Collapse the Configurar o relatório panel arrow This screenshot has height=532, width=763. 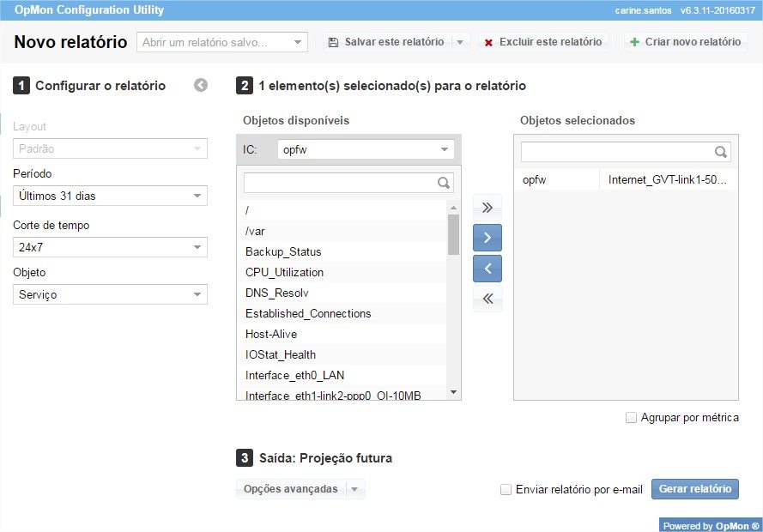201,85
